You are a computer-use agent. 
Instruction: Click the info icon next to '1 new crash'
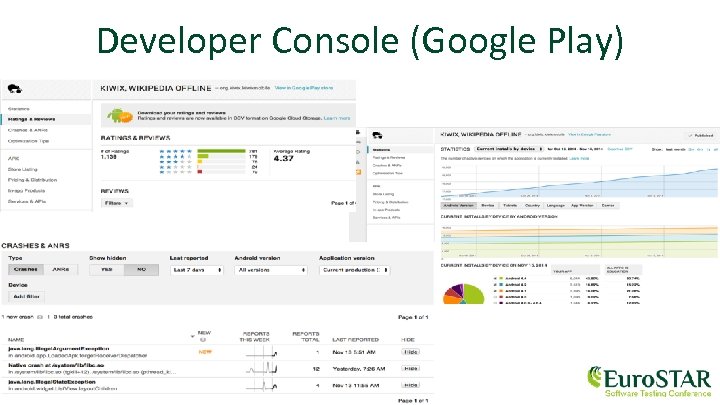40,317
